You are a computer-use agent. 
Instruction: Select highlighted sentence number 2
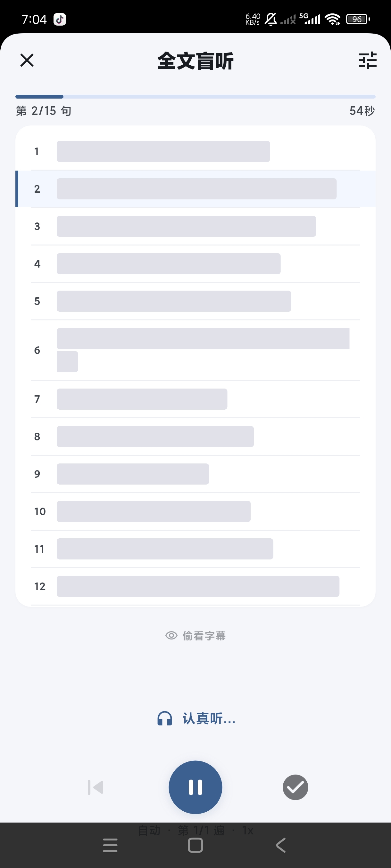click(x=195, y=189)
